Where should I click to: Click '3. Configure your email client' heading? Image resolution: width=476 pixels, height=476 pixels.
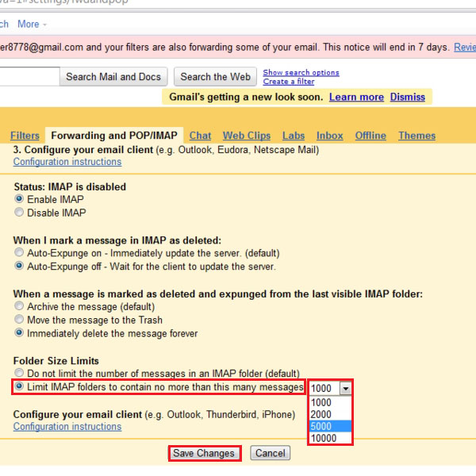click(x=83, y=150)
